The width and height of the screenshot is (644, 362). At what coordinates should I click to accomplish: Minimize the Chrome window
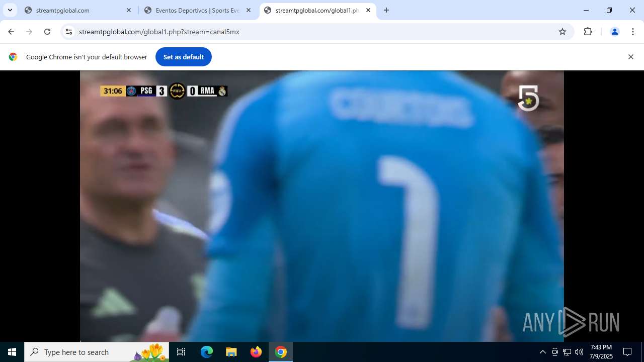(x=586, y=10)
